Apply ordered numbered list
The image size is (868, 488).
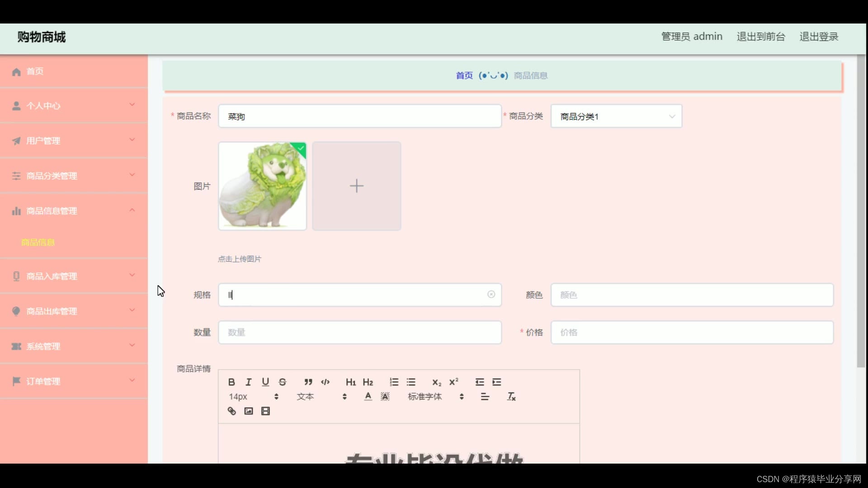[x=394, y=382]
